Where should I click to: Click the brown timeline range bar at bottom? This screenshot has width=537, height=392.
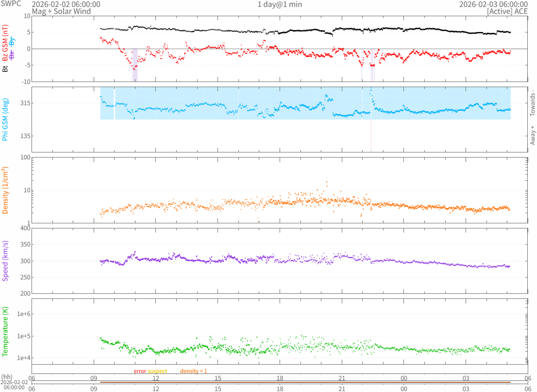305,382
